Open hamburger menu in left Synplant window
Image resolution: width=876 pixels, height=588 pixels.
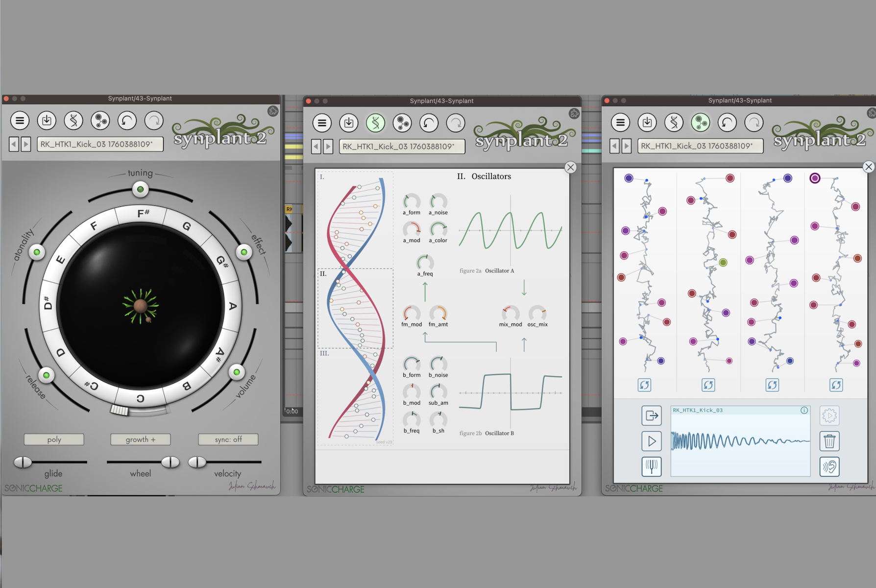20,121
